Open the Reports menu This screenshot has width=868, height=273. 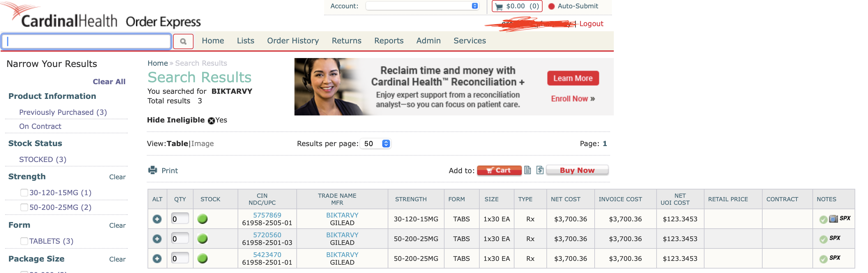tap(389, 41)
